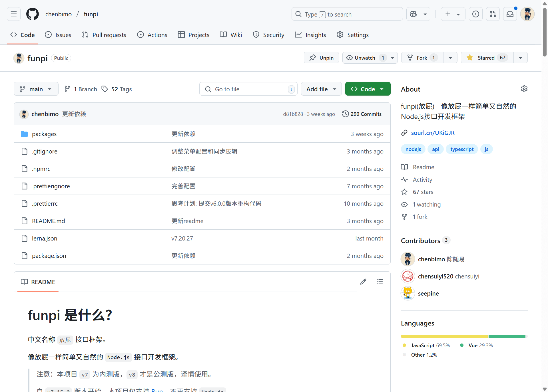548x392 pixels.
Task: Expand the Fork options dropdown arrow
Action: (450, 58)
